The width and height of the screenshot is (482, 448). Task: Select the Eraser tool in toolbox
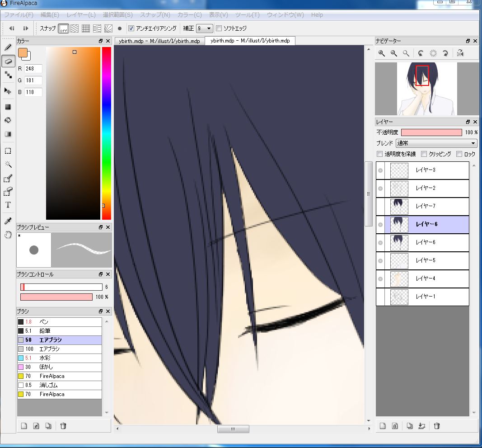click(8, 61)
